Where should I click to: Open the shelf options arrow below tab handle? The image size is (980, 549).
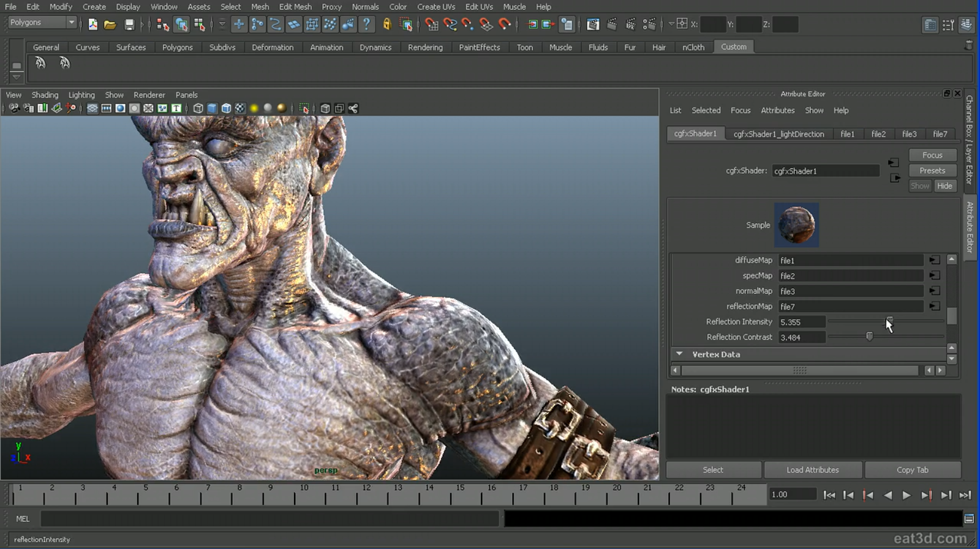pyautogui.click(x=17, y=77)
